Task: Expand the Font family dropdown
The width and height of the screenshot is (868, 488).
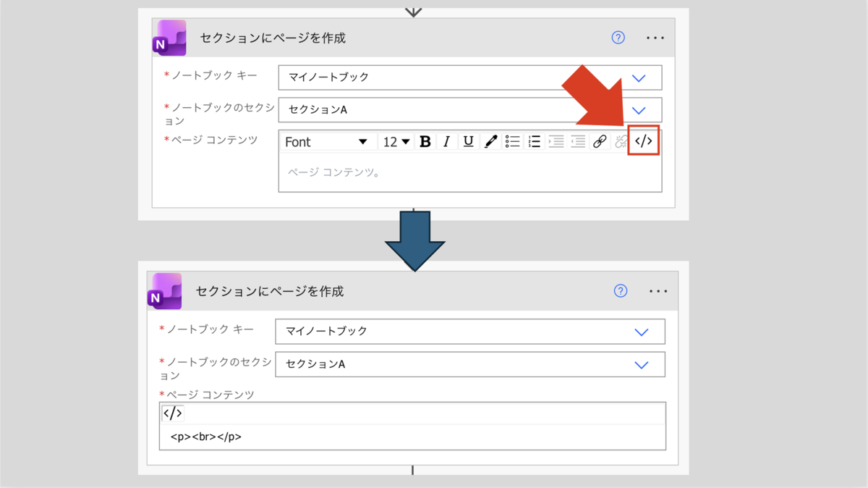Action: click(327, 142)
